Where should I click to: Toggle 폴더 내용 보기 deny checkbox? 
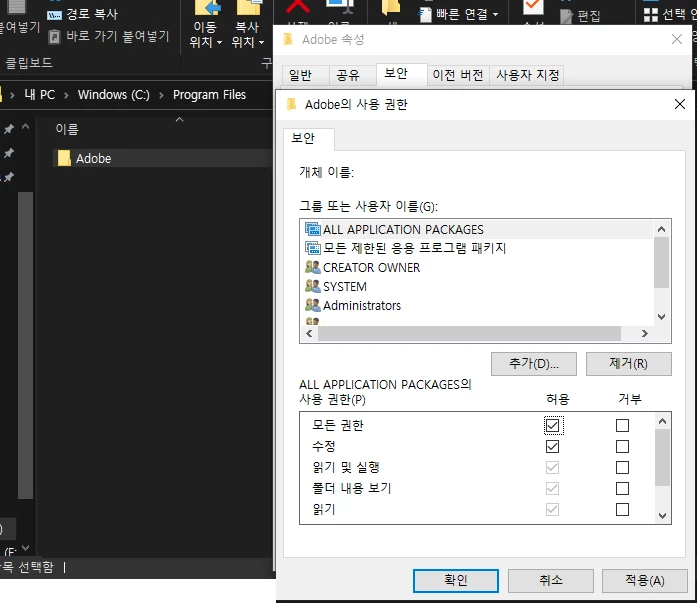pos(622,488)
